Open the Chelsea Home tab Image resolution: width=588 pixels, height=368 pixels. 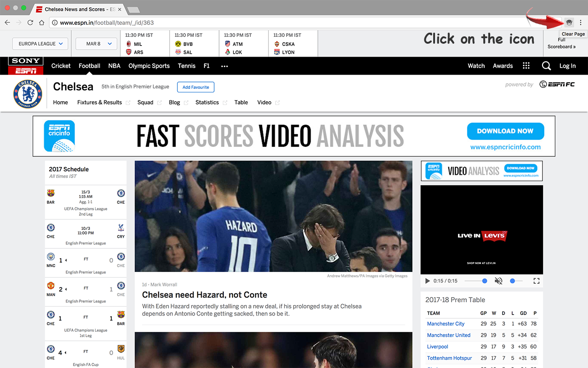point(60,102)
